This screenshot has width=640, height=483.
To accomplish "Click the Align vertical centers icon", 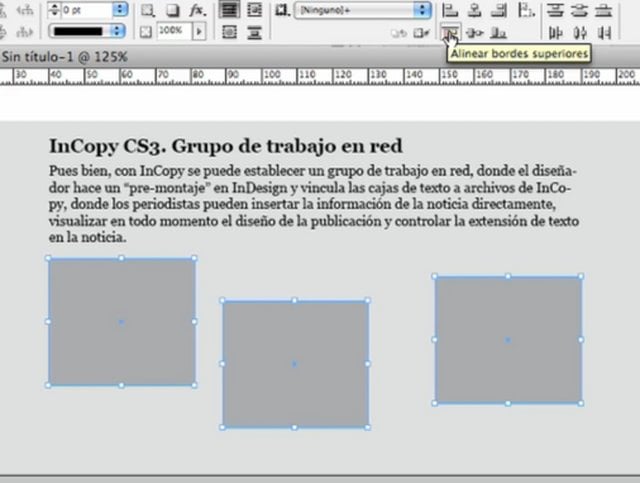I will [x=474, y=33].
